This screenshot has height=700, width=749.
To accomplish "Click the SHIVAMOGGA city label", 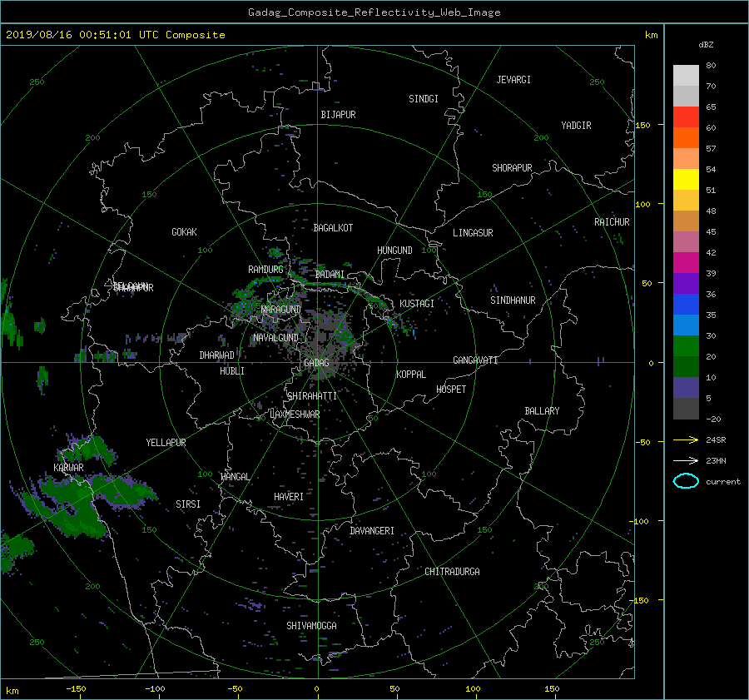I will pos(311,626).
